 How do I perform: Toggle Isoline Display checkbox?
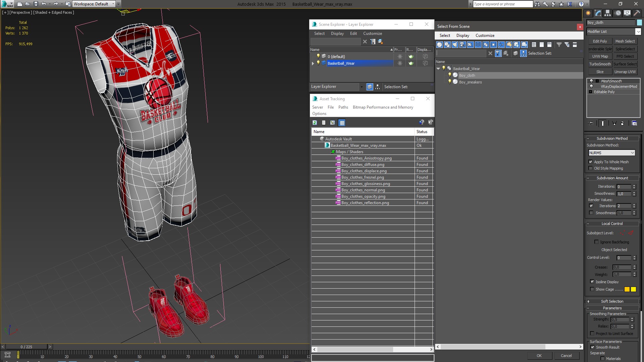pos(592,282)
